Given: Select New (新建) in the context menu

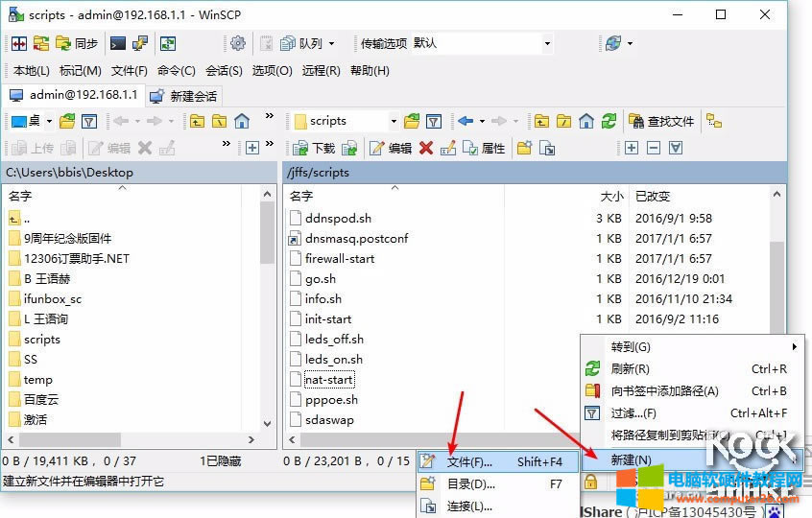Looking at the screenshot, I should click(x=692, y=459).
